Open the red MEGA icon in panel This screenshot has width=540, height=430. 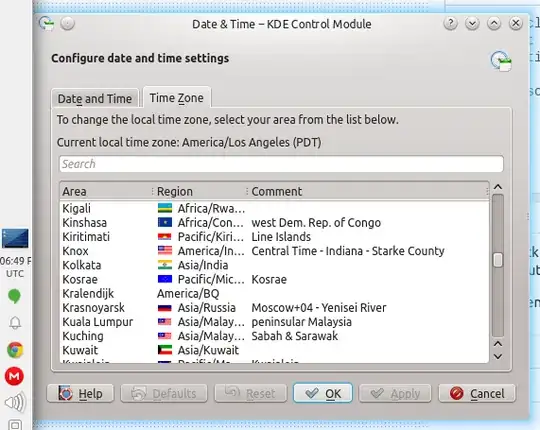tap(14, 376)
